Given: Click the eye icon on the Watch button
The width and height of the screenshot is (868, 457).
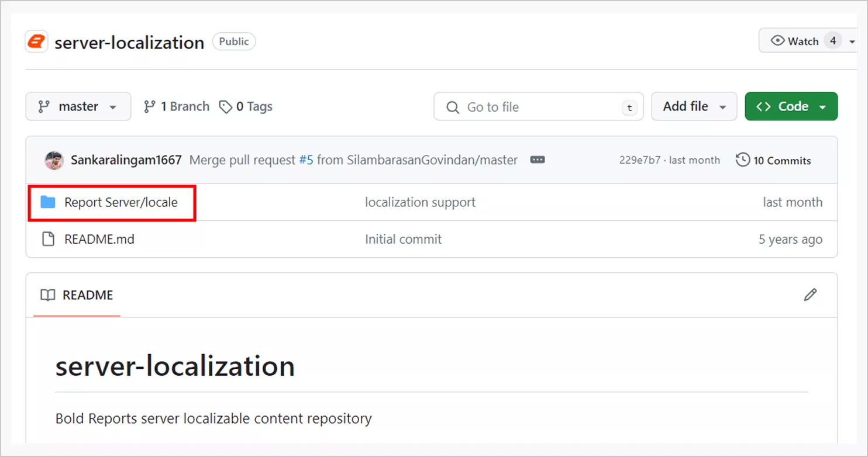Looking at the screenshot, I should click(777, 40).
